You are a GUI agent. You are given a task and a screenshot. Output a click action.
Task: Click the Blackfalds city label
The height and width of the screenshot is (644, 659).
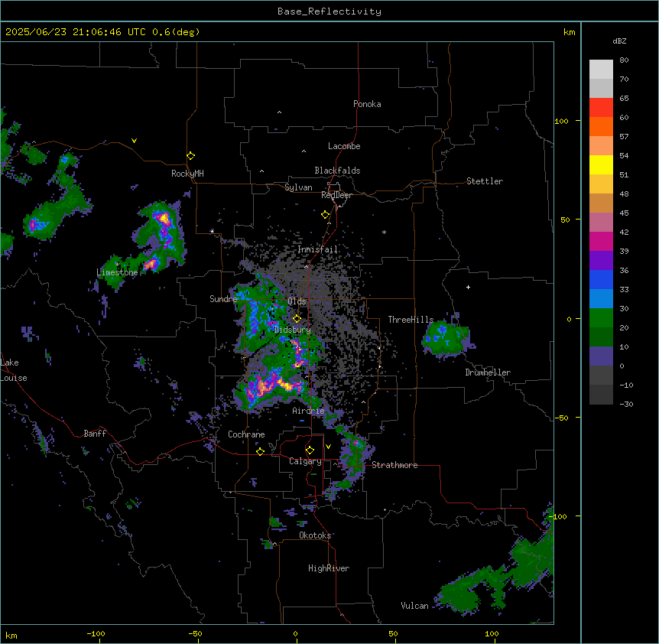(x=337, y=171)
